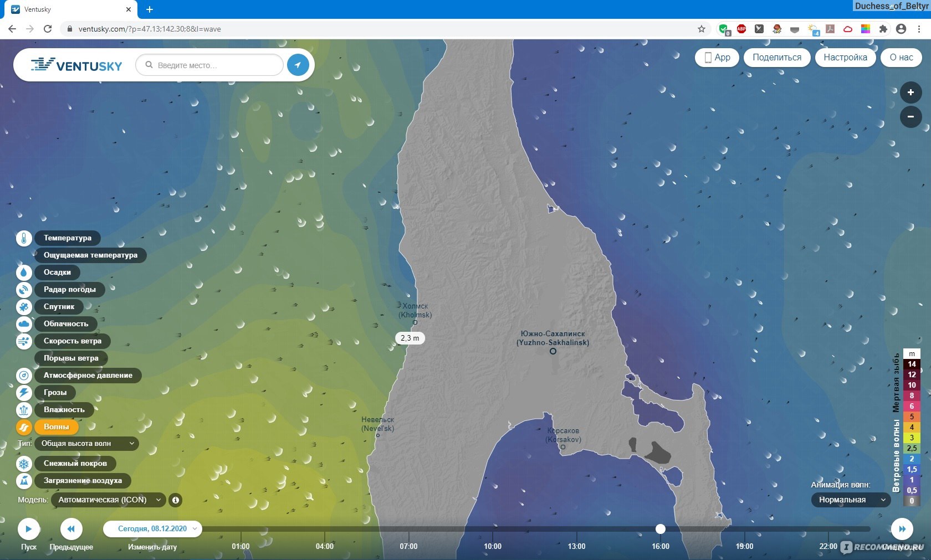Screen dimensions: 931x560
Task: Click the humidity icon next to Влажность
Action: tap(24, 410)
